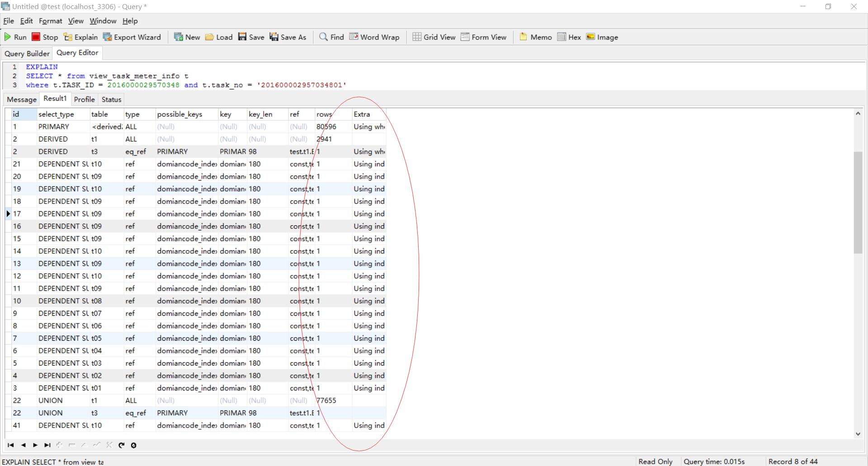868x466 pixels.
Task: Save the current query
Action: click(251, 37)
